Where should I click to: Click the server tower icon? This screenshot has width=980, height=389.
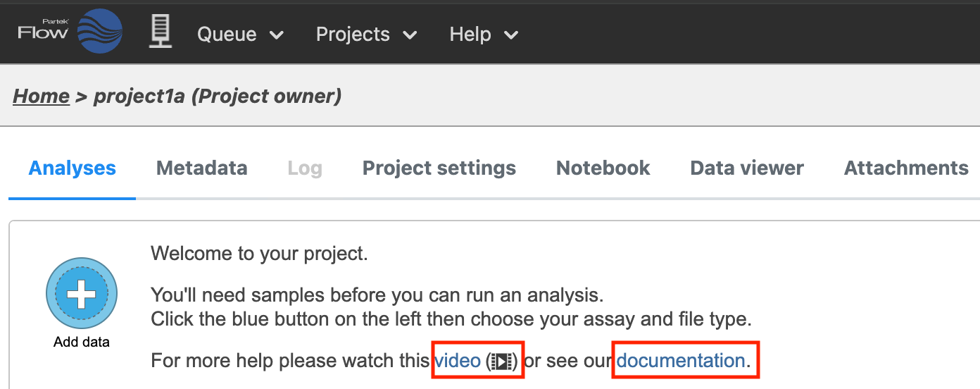161,32
